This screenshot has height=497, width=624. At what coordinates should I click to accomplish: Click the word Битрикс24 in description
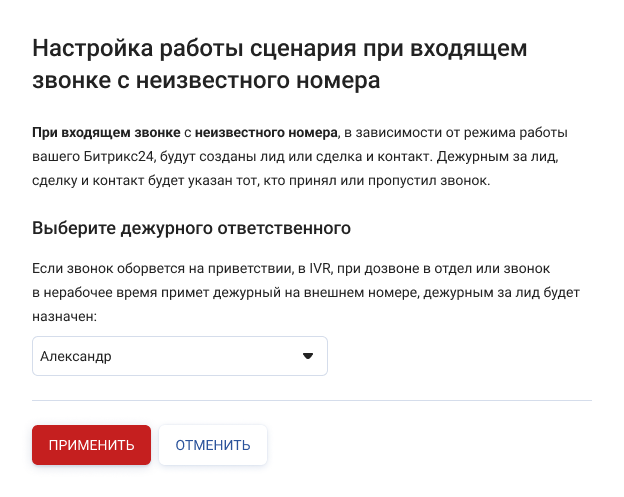(119, 156)
